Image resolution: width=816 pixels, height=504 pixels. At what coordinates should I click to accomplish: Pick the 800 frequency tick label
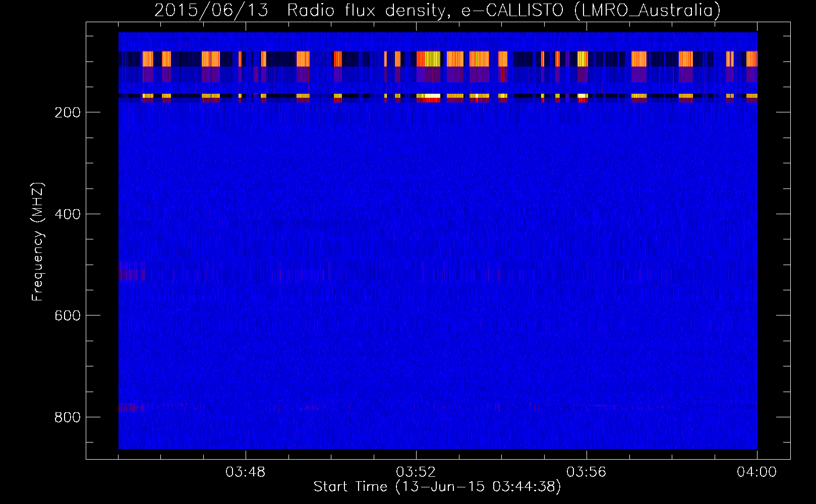(x=67, y=417)
